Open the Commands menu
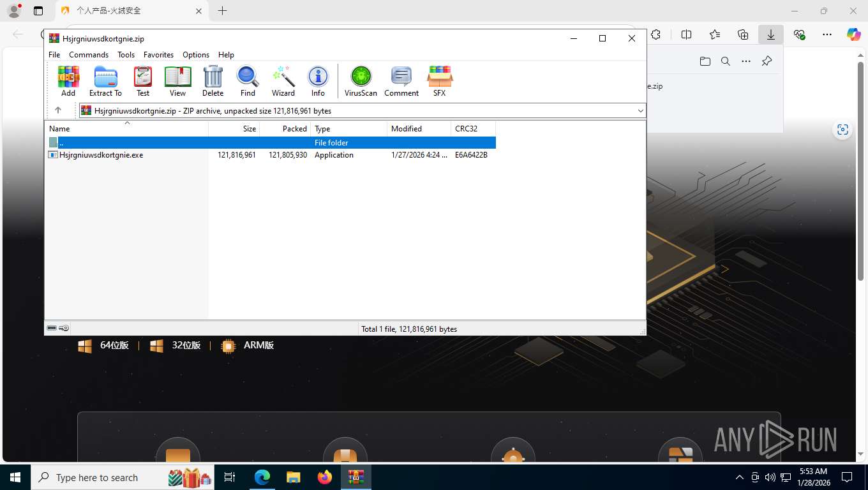Image resolution: width=868 pixels, height=490 pixels. pos(89,55)
